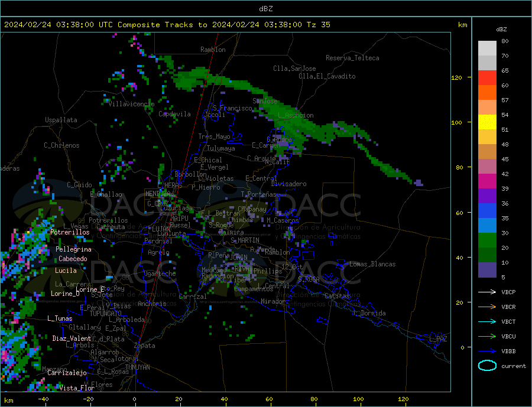Click the 'MENDOZA' city label on map
The image size is (532, 407).
[x=158, y=194]
